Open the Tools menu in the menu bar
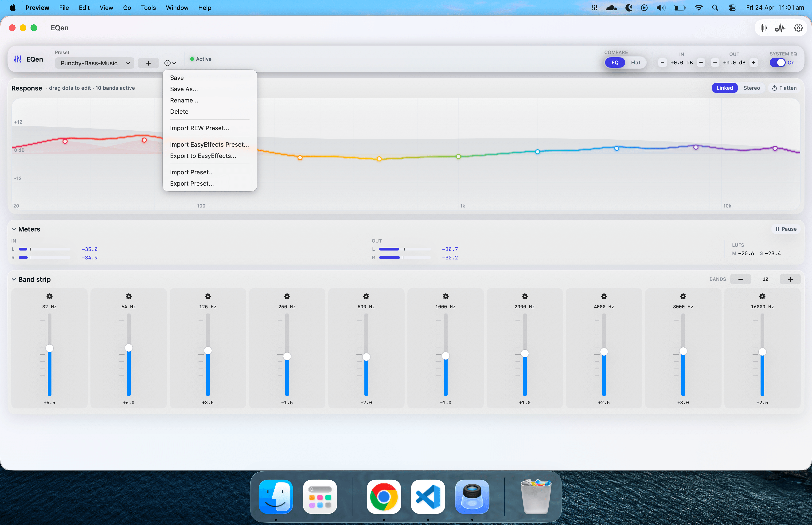The image size is (812, 525). coord(148,8)
